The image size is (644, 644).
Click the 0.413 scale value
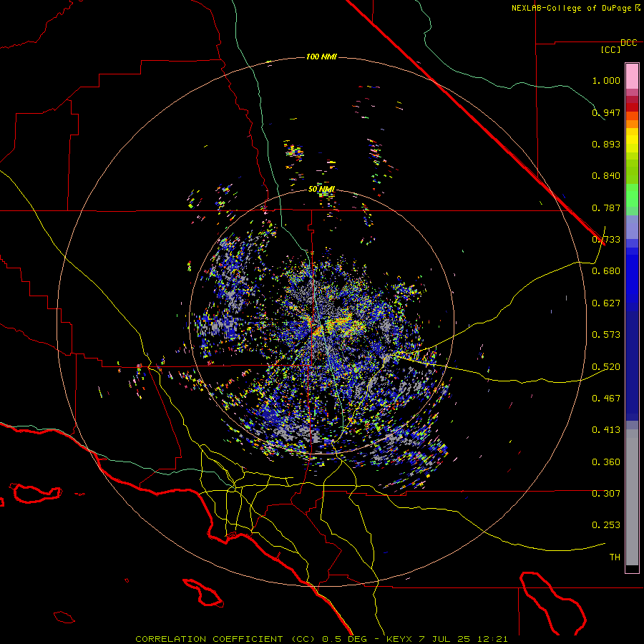[x=606, y=430]
